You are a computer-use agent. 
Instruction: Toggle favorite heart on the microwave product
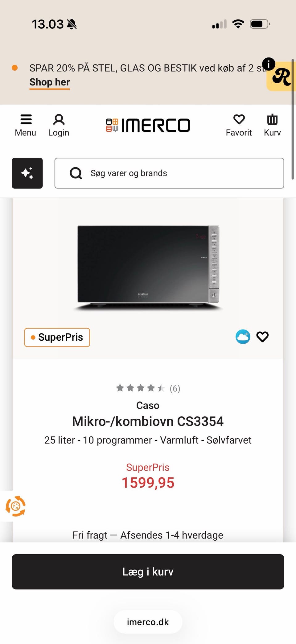click(262, 337)
